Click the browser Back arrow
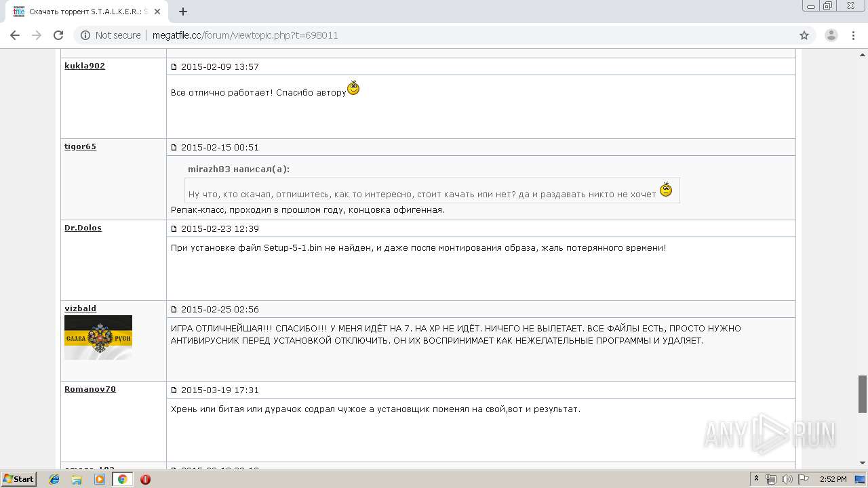Viewport: 868px width, 488px height. (15, 35)
